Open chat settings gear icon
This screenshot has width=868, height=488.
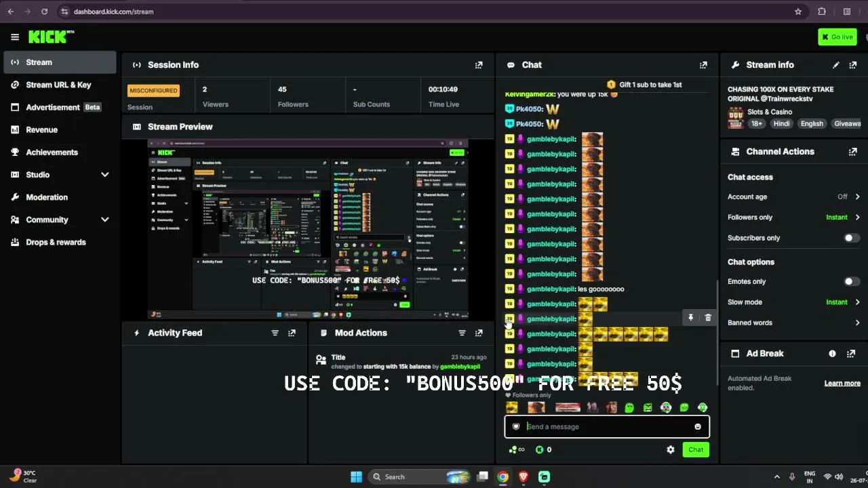coord(671,449)
